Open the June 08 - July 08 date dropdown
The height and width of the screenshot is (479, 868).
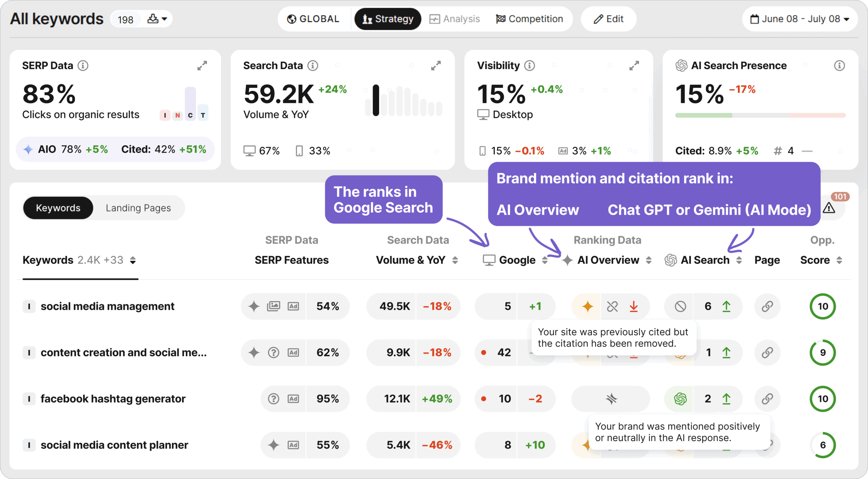[x=800, y=19]
